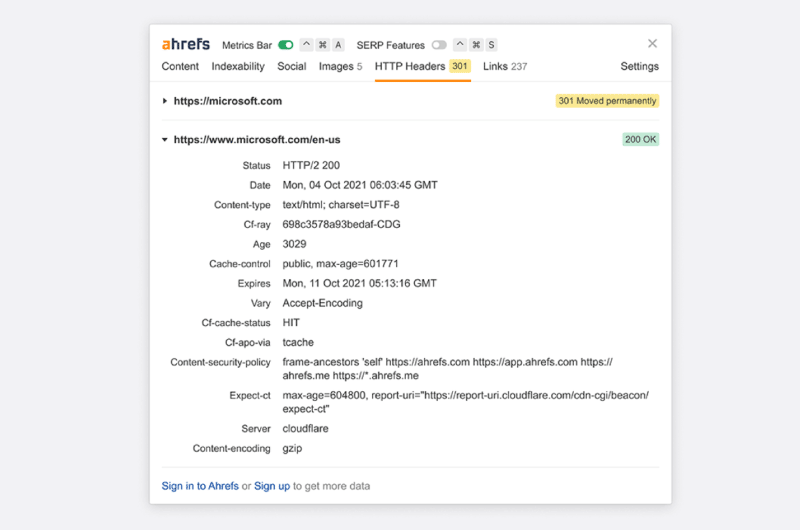
Task: Click the Content-encoding header label
Action: tap(232, 448)
